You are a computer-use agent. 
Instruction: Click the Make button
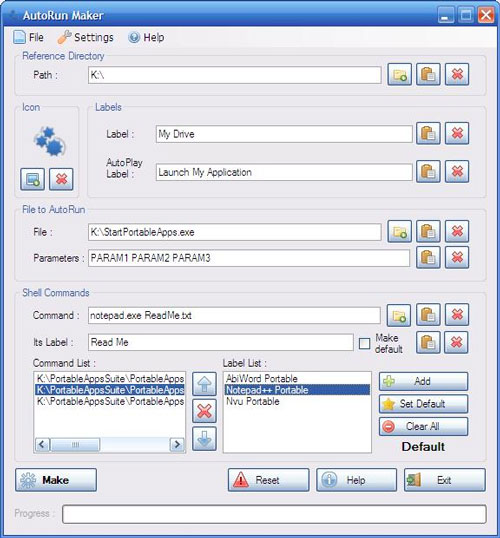pos(56,480)
